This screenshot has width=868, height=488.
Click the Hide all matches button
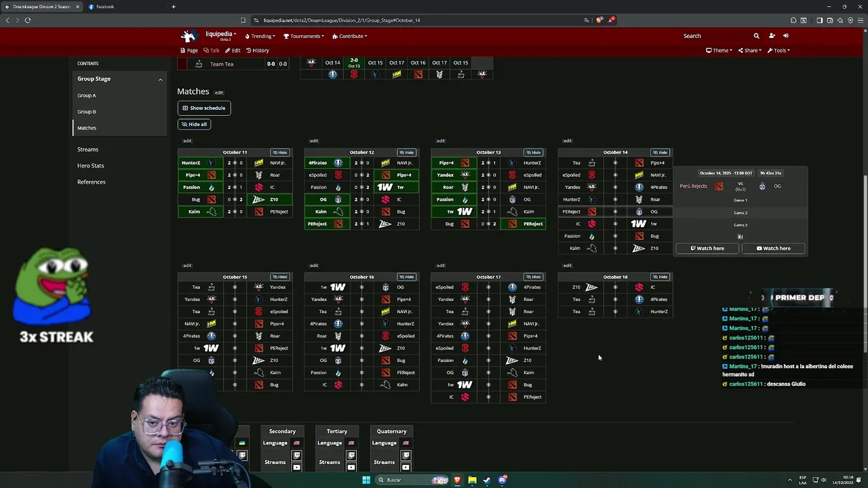coord(195,124)
